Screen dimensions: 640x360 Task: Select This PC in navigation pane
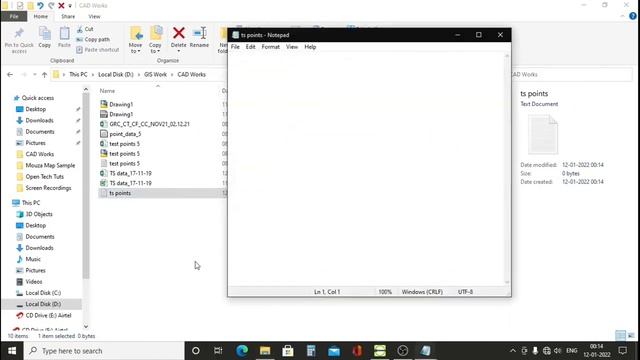[x=31, y=203]
